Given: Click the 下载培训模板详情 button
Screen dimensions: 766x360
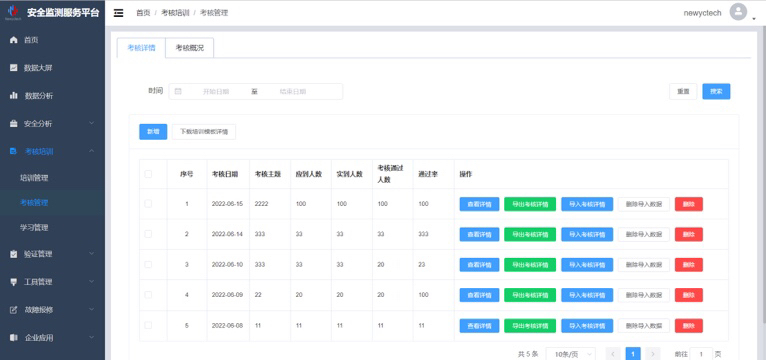Looking at the screenshot, I should pos(204,131).
